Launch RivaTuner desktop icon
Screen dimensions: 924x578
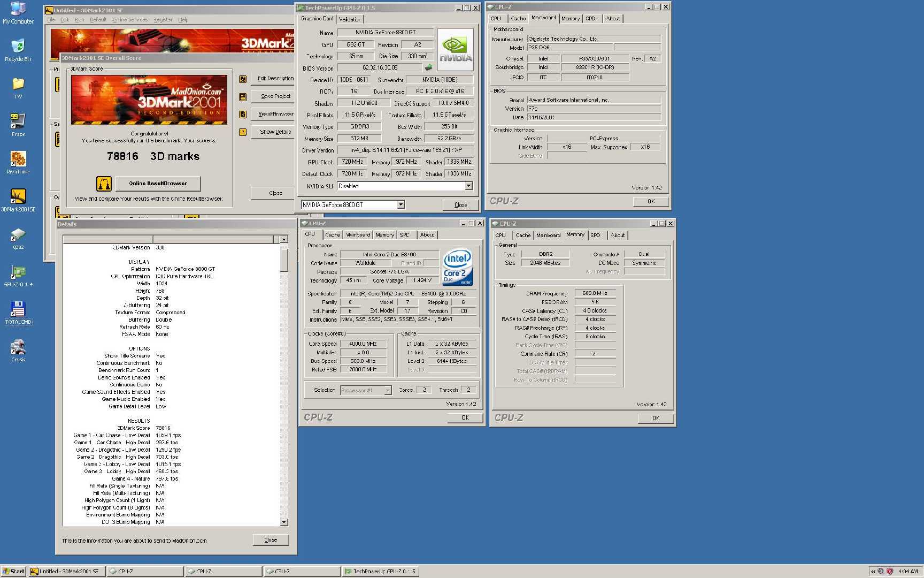click(x=18, y=163)
